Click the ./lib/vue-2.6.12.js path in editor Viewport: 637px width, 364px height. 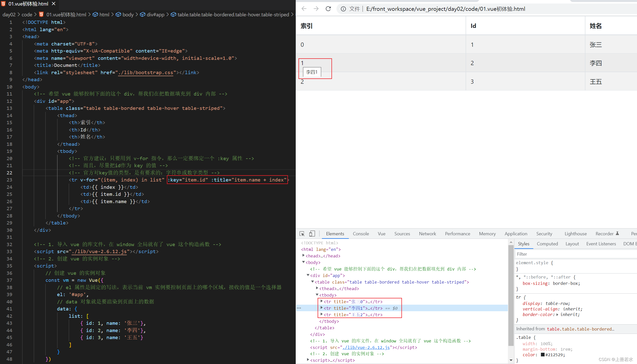coord(99,252)
